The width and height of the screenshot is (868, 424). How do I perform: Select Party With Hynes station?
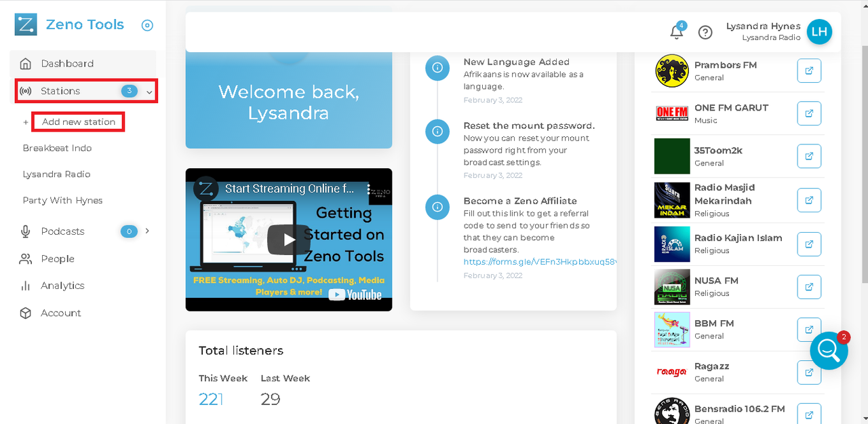62,201
